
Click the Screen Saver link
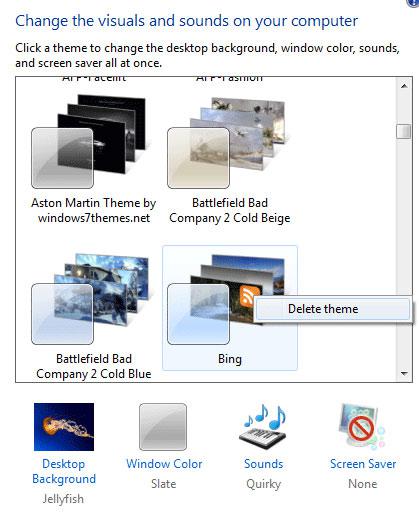pyautogui.click(x=363, y=464)
